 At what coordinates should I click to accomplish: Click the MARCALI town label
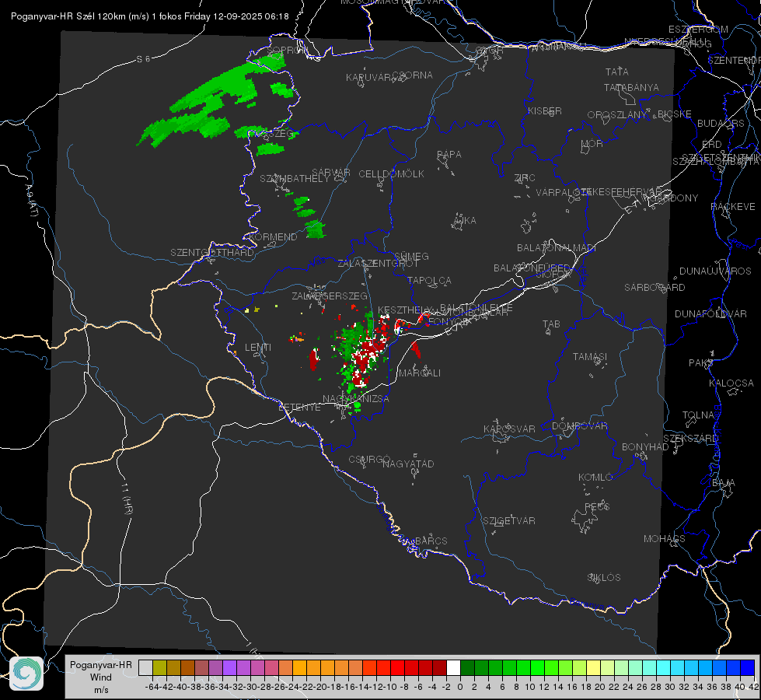pyautogui.click(x=420, y=373)
